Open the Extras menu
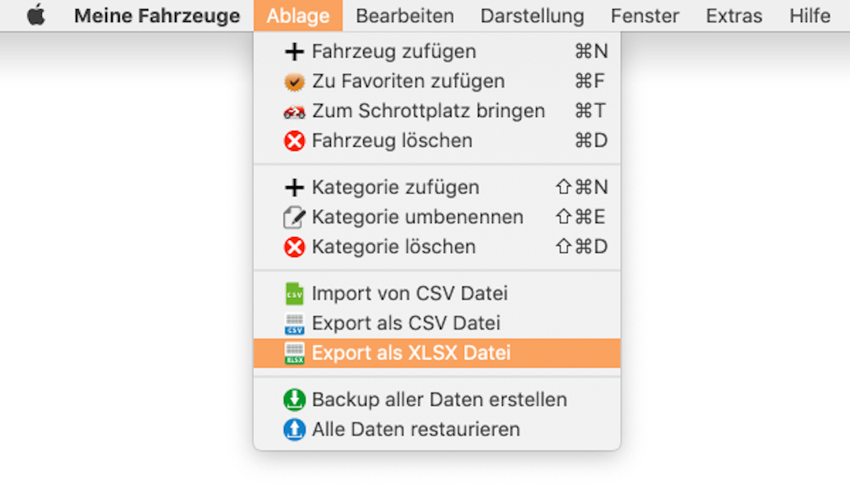The height and width of the screenshot is (504, 850). tap(734, 16)
